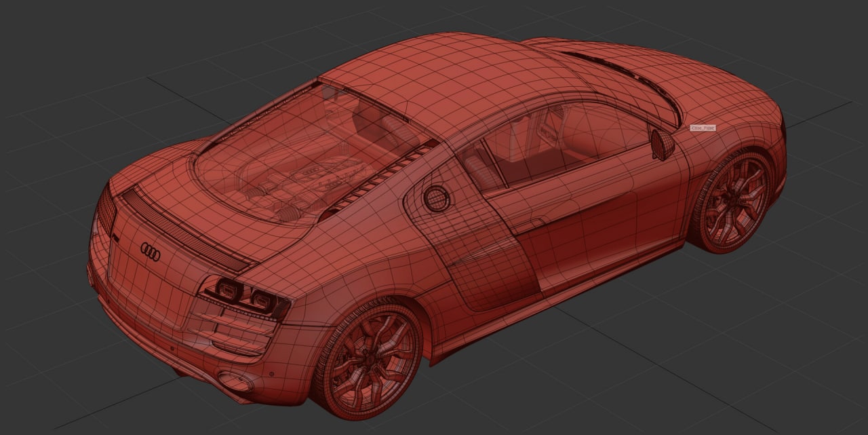868x435 pixels.
Task: Select the rear tail light cluster
Action: (245, 296)
